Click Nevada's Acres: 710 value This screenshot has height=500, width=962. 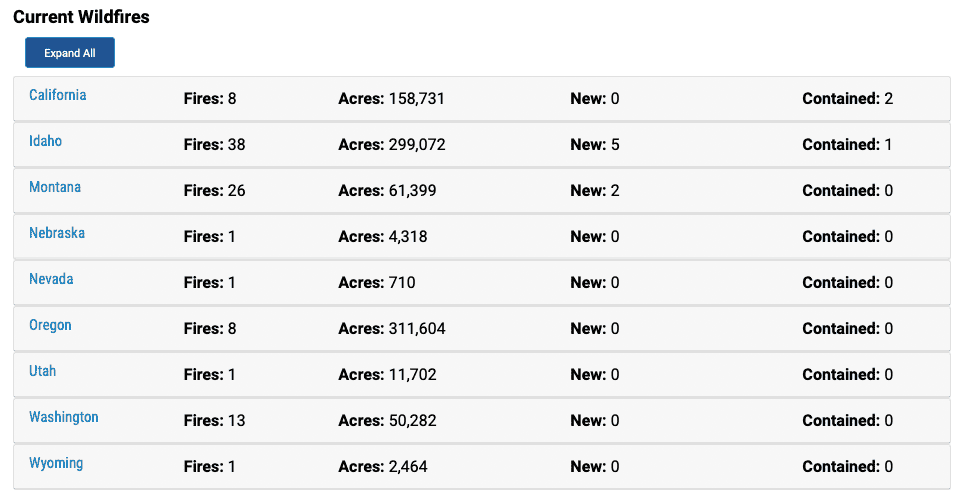click(x=377, y=283)
